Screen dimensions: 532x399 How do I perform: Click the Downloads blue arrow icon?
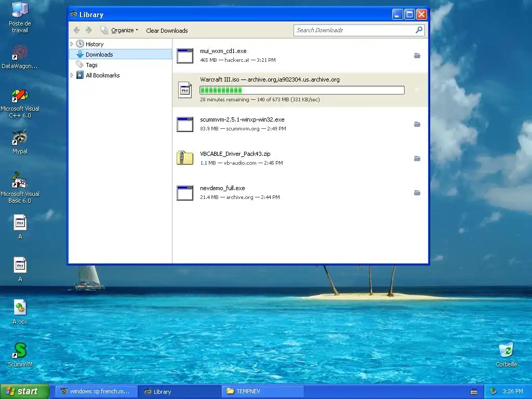click(79, 54)
